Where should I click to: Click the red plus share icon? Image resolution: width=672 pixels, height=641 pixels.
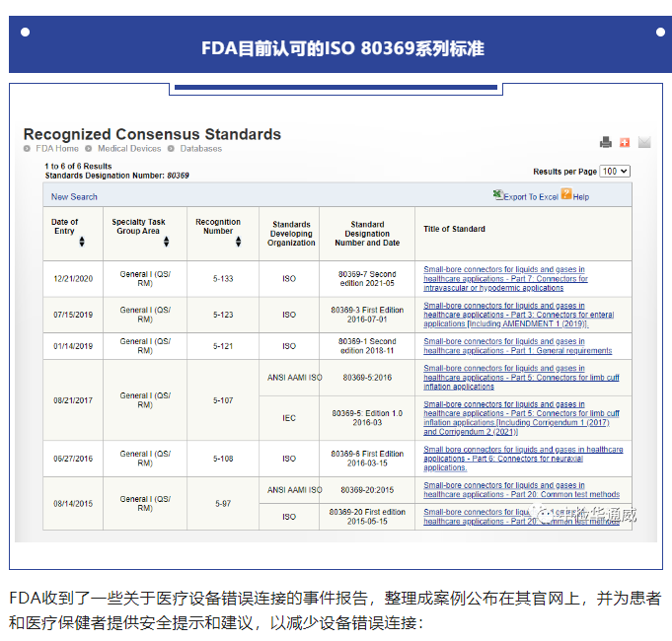625,142
